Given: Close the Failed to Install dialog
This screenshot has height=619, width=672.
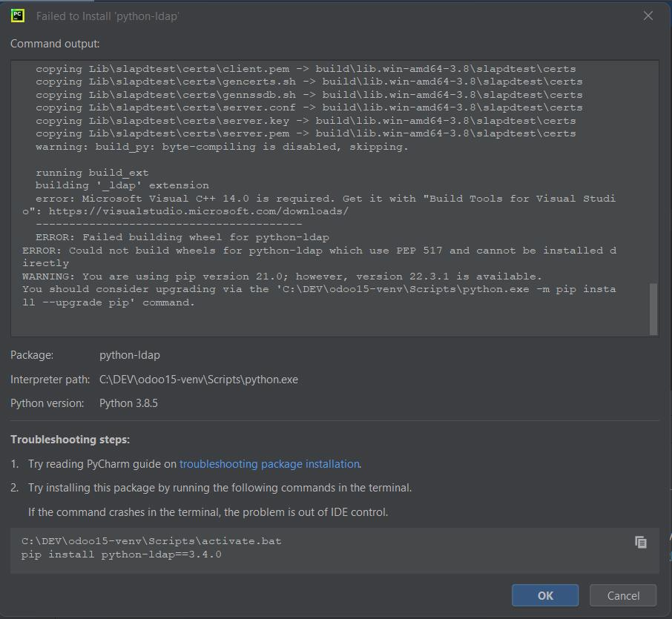Looking at the screenshot, I should click(x=648, y=16).
